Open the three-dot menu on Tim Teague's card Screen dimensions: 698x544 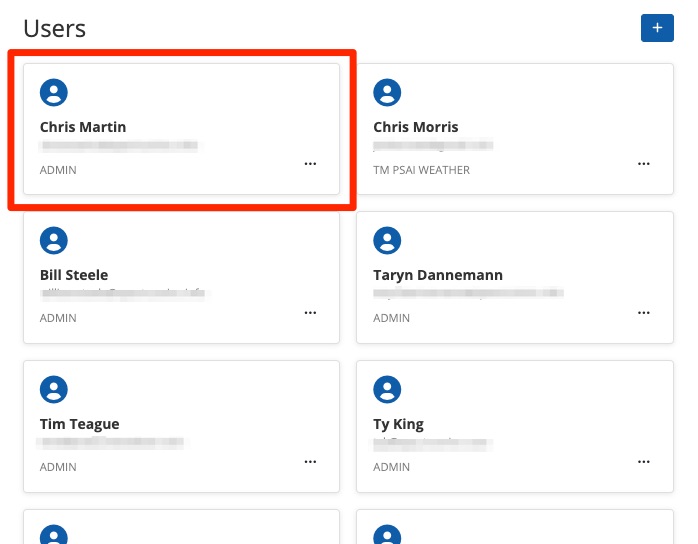[x=310, y=461]
